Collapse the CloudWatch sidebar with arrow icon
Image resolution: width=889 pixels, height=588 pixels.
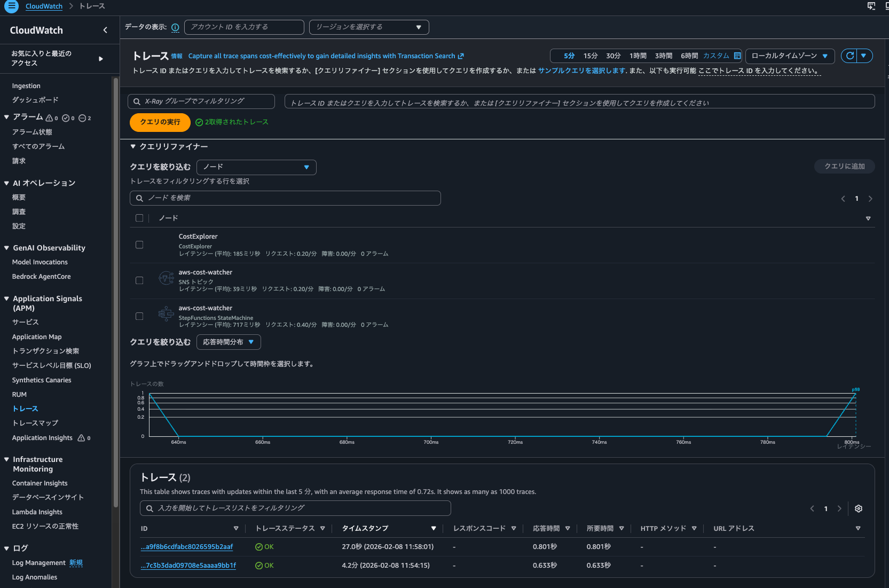105,30
